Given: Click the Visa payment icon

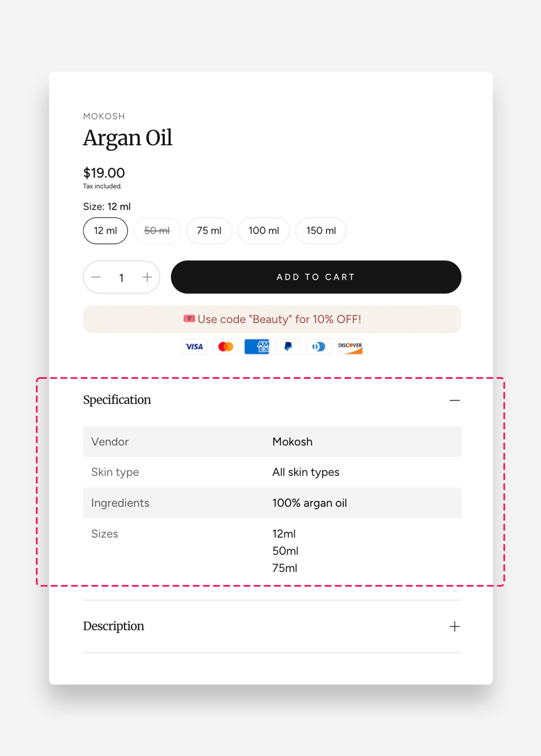Looking at the screenshot, I should tap(194, 347).
